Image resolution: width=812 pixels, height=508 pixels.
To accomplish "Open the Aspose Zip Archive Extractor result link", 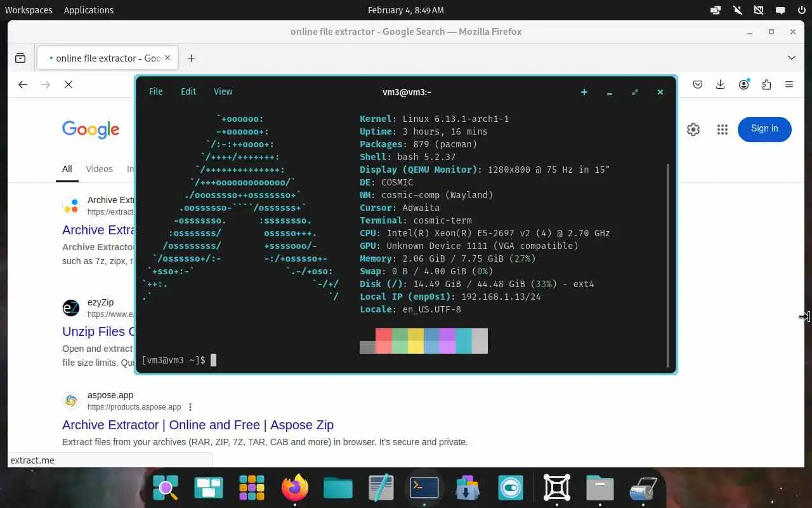I will [x=198, y=425].
